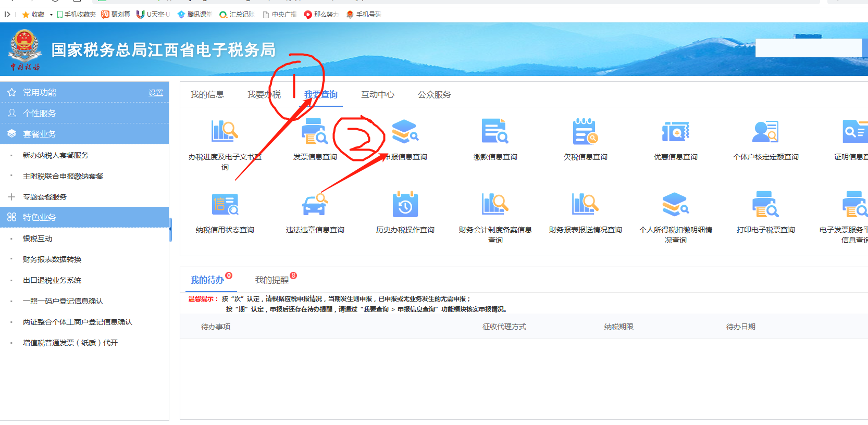Open the 个体户核定定额查询 icon
Screen dimensions: 868x425
pyautogui.click(x=765, y=131)
